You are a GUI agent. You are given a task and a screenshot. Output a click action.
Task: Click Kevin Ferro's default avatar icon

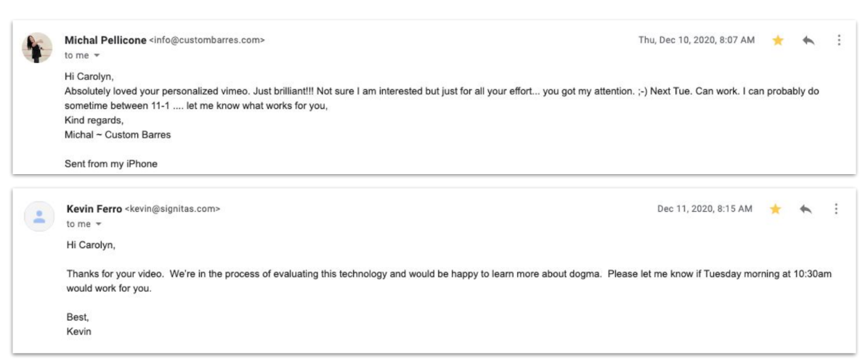coord(39,216)
